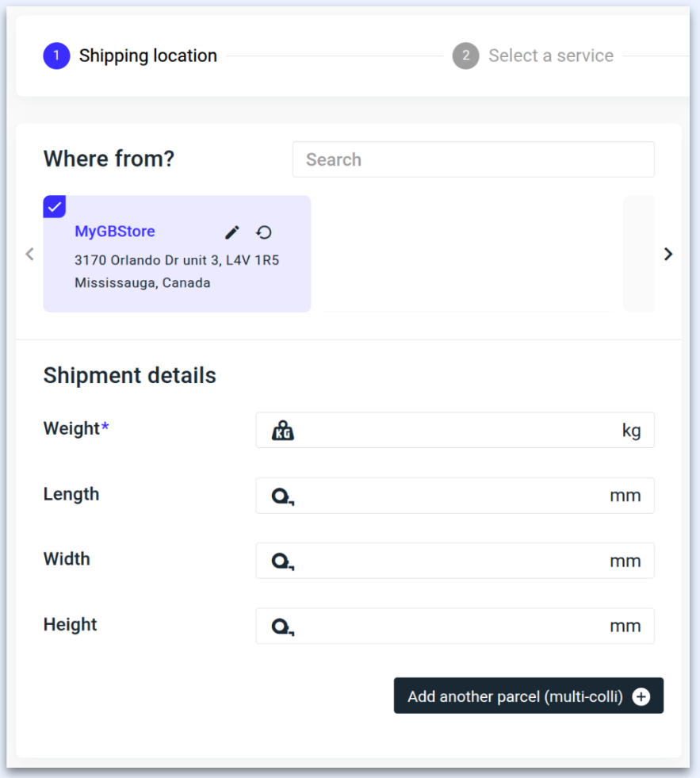Image resolution: width=700 pixels, height=778 pixels.
Task: Click the MyGBStore store name link
Action: tap(115, 232)
